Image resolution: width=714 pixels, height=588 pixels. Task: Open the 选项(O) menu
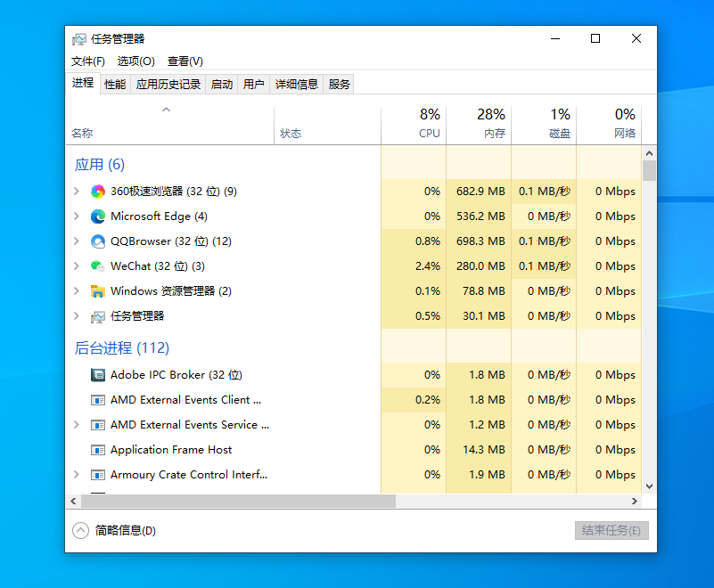pyautogui.click(x=135, y=61)
